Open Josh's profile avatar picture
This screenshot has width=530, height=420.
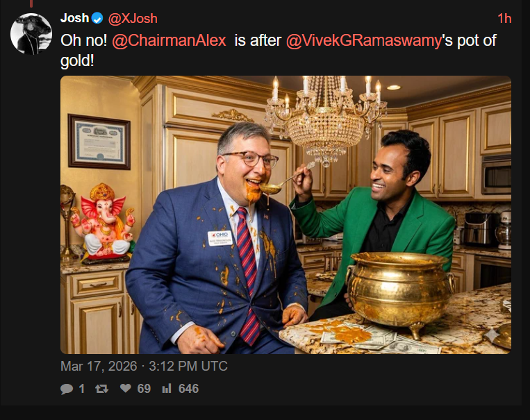(31, 34)
